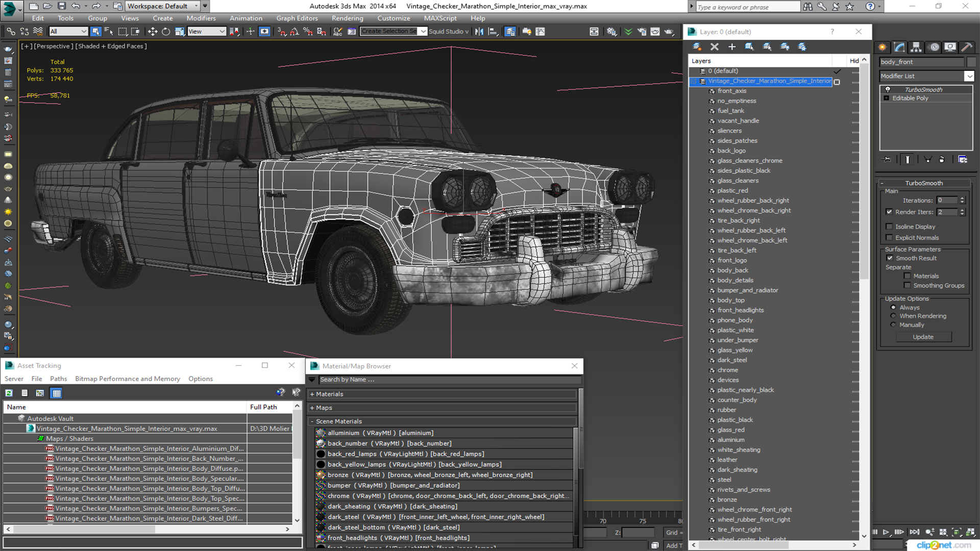
Task: Toggle Percent Snap in main toolbar
Action: pos(308,32)
